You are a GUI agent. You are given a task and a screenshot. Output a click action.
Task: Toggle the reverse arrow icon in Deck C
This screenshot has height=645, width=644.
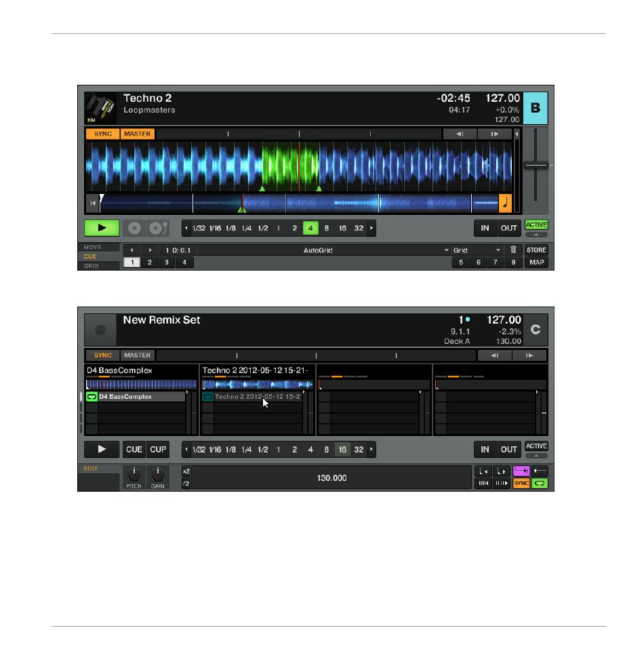coord(540,471)
